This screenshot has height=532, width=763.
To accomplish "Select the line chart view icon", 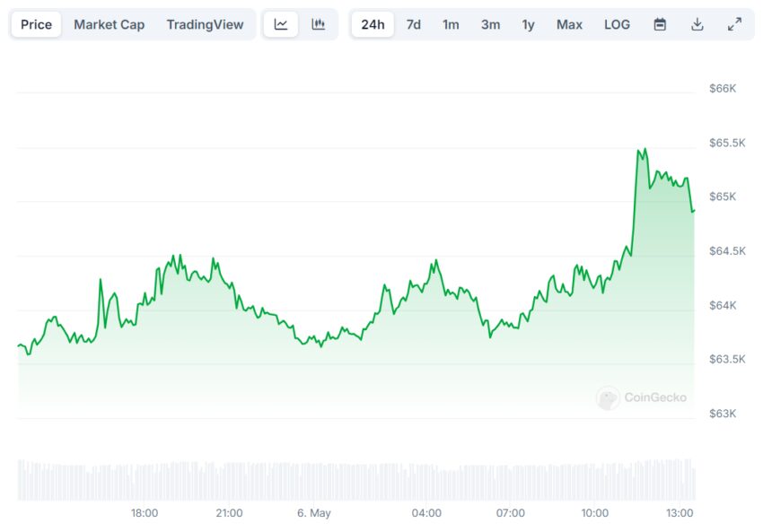I will (x=281, y=24).
